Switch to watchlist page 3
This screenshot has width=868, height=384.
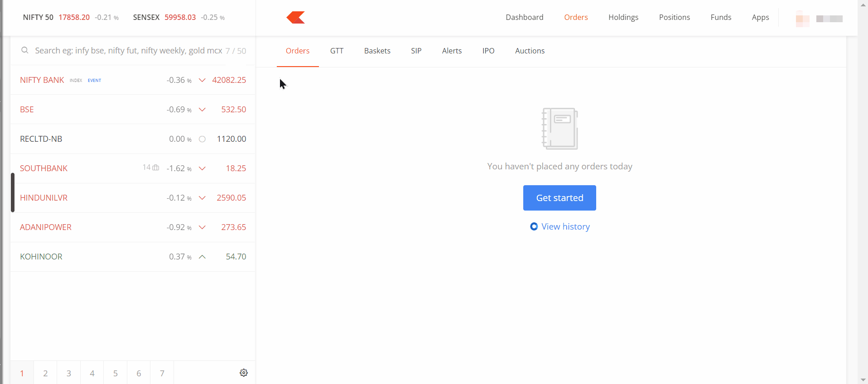tap(69, 373)
